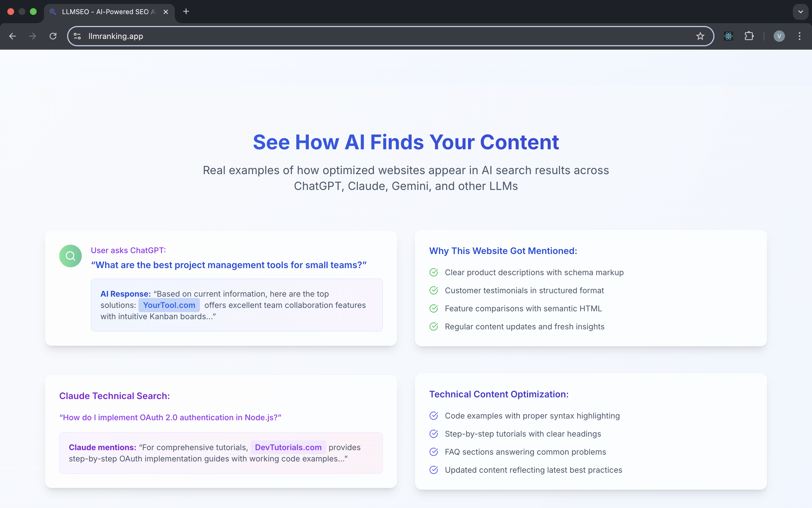The width and height of the screenshot is (812, 508).
Task: Click text FAQ sections answering common problems
Action: [526, 452]
